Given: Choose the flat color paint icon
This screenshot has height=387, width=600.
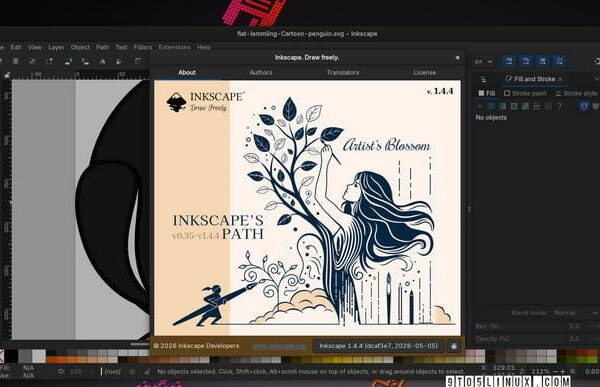Looking at the screenshot, I should (x=491, y=106).
